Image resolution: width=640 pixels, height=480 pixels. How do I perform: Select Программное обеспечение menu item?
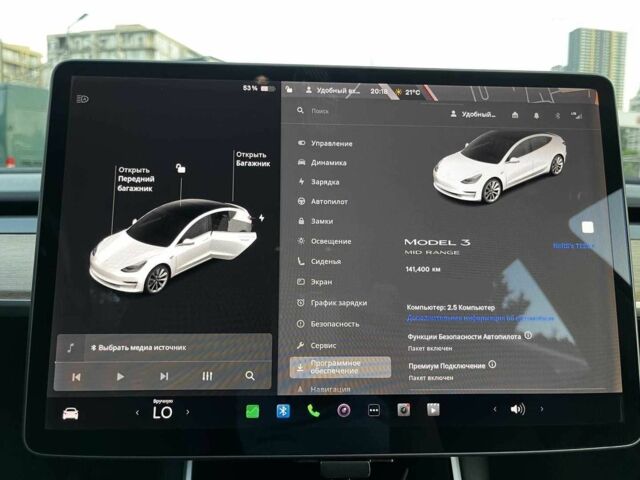click(x=340, y=367)
